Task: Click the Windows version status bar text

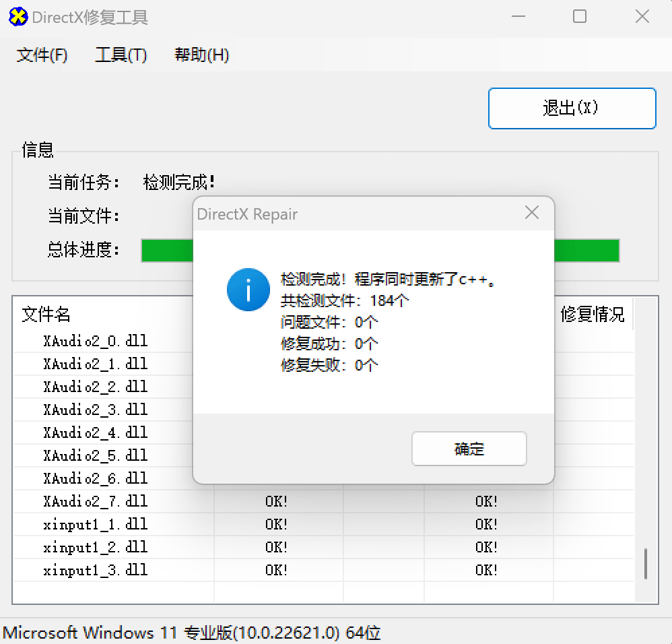Action: (x=192, y=633)
